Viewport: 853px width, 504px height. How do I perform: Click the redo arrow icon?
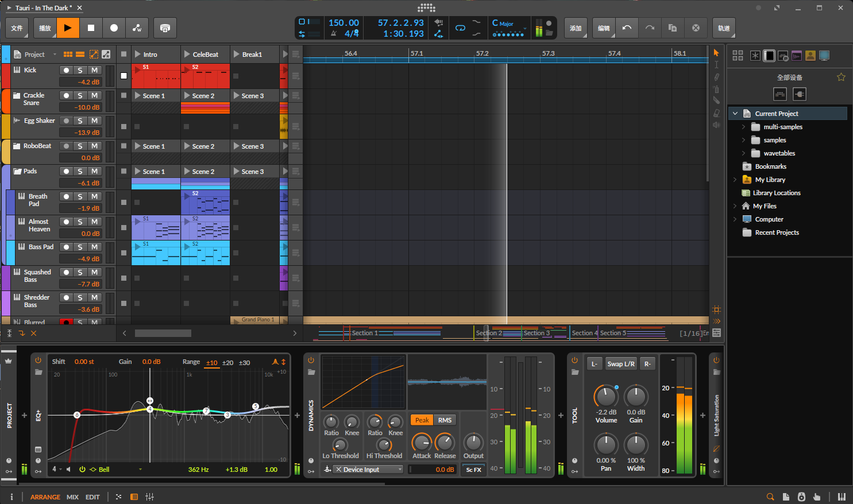[650, 28]
